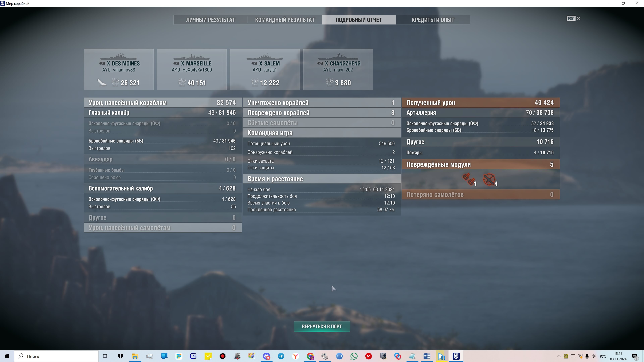Open Task View in taskbar
Viewport: 644px width, 362px height.
tap(106, 356)
